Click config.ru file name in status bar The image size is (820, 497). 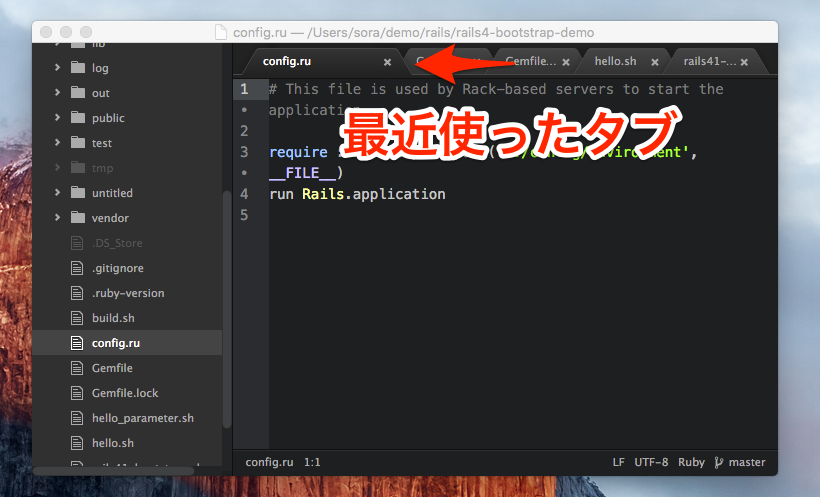coord(269,462)
